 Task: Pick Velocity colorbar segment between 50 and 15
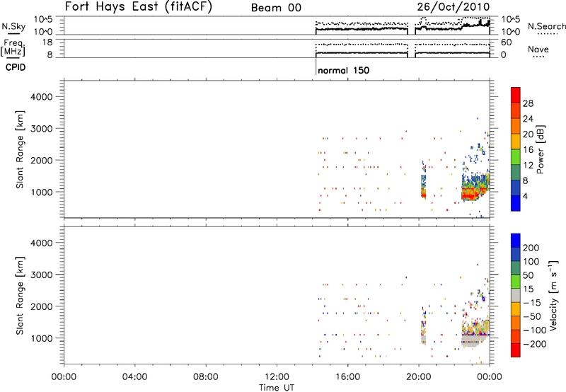point(516,282)
